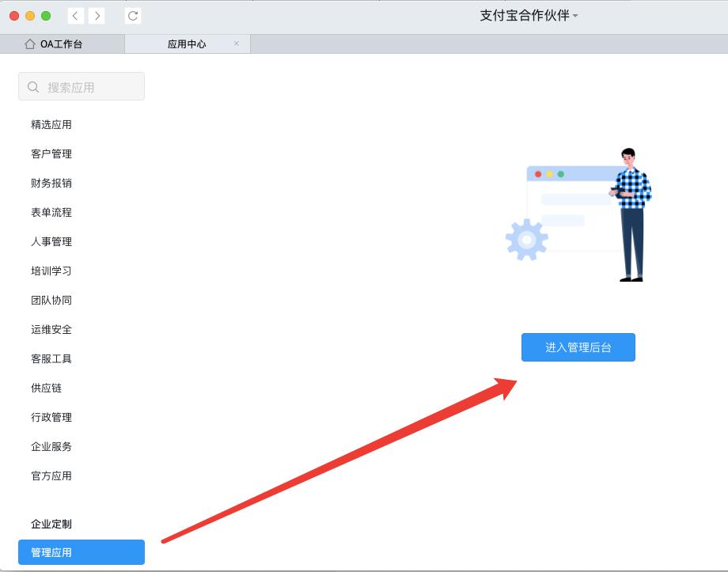Select the 运维安全 category

[x=50, y=329]
